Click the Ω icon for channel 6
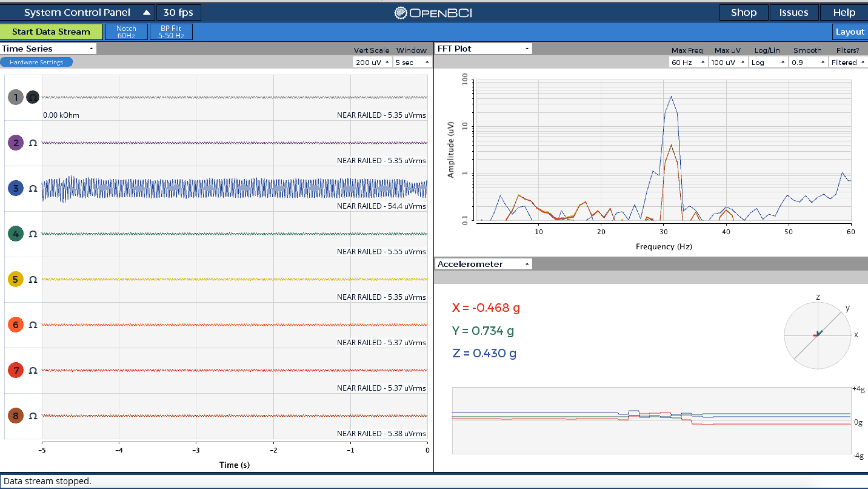Viewport: 868px width, 489px height. 33,325
